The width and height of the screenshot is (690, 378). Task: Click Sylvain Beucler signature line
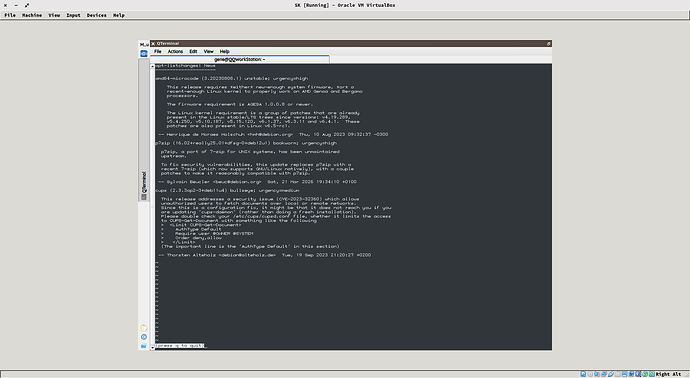(x=257, y=182)
